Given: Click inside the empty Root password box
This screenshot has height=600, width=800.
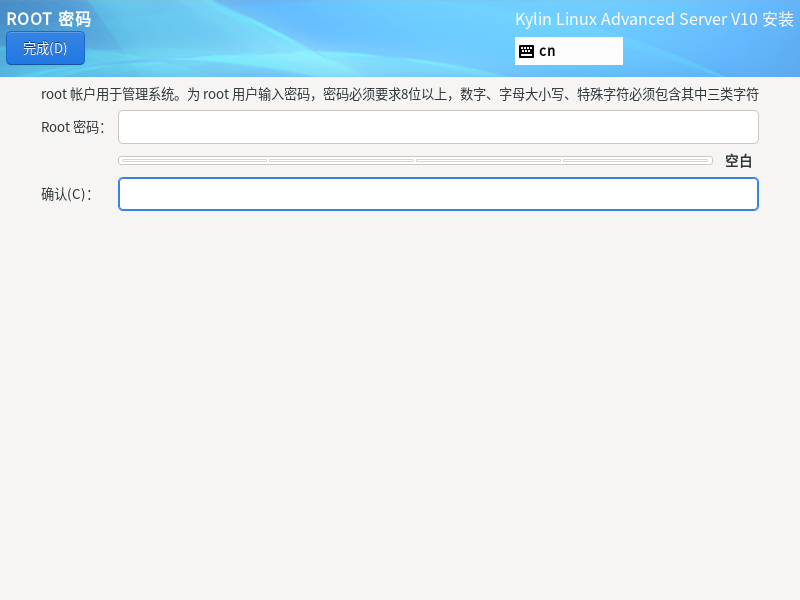Looking at the screenshot, I should click(x=438, y=127).
